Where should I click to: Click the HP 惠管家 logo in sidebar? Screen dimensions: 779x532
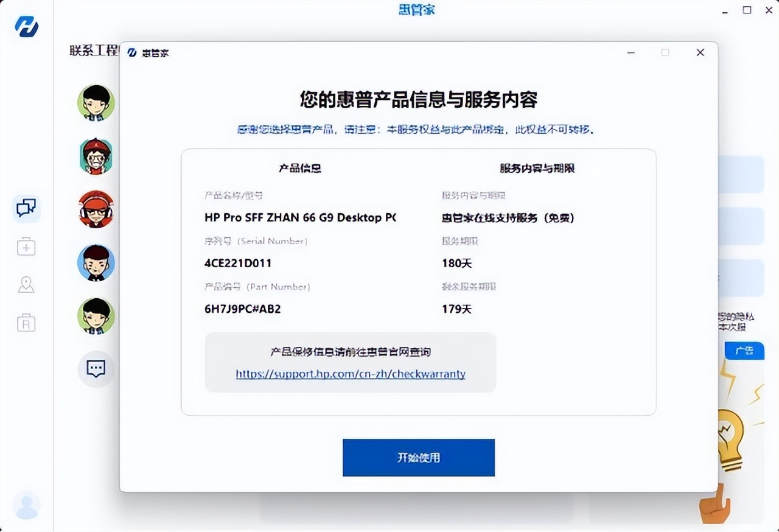click(x=26, y=27)
